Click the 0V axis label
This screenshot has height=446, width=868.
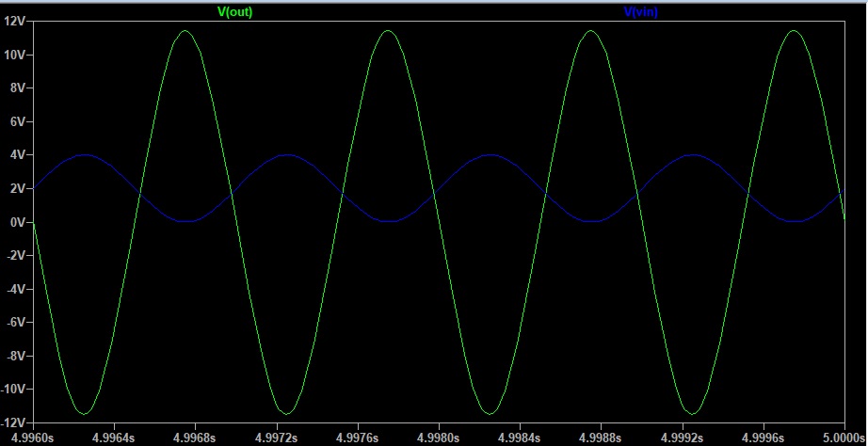tap(18, 222)
